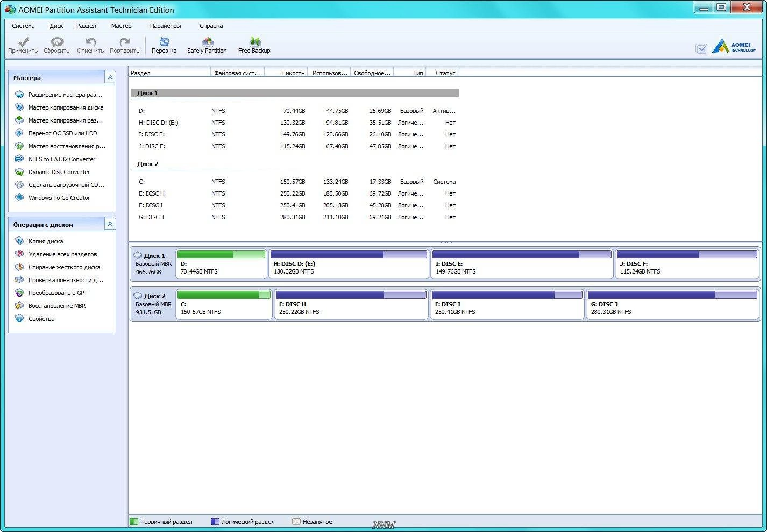Open Мастер восстановления раздела

point(60,146)
